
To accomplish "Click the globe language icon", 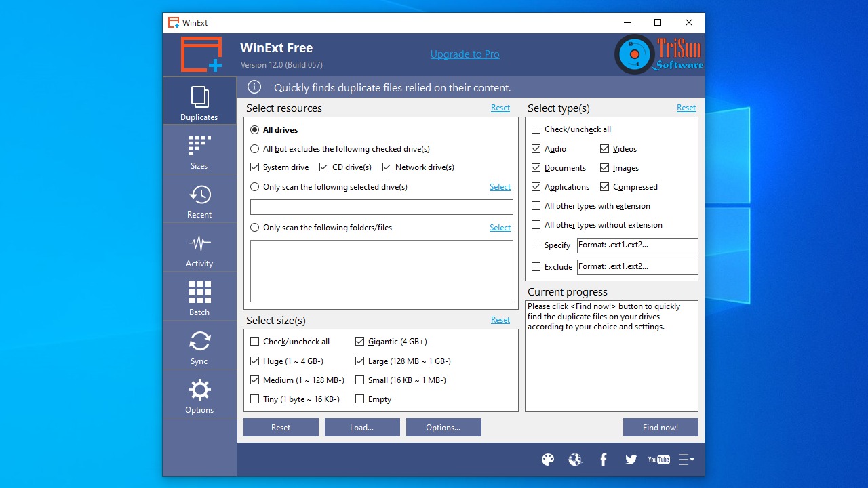I will (x=575, y=460).
